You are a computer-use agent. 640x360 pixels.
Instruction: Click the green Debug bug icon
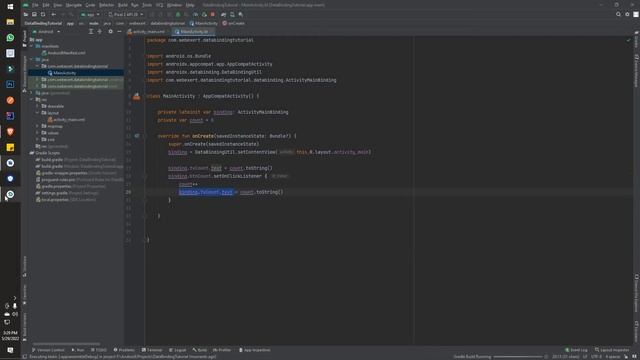pyautogui.click(x=178, y=14)
